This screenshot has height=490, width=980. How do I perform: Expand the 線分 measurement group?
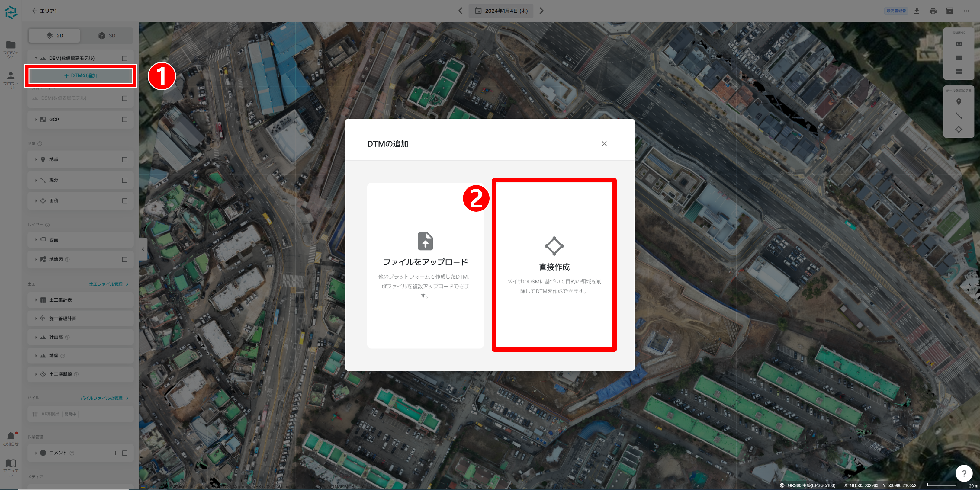pos(36,180)
